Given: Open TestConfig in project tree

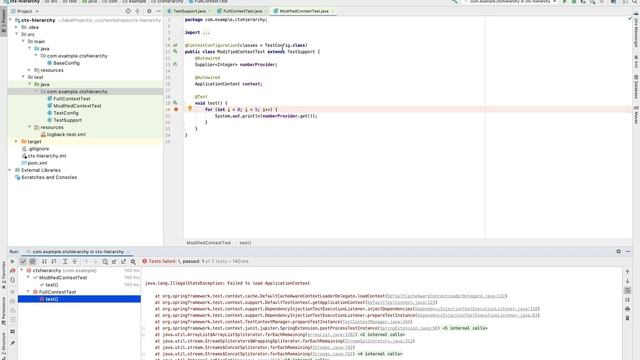Looking at the screenshot, I should [x=66, y=113].
